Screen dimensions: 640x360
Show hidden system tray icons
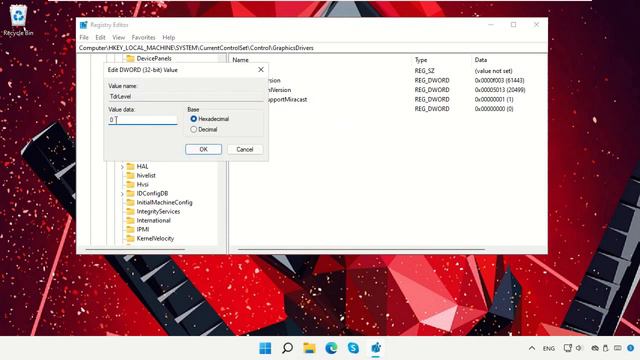531,348
